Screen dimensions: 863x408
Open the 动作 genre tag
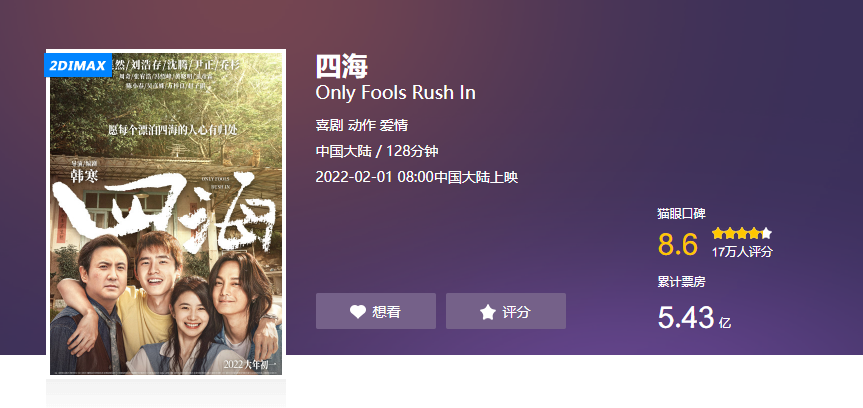361,125
